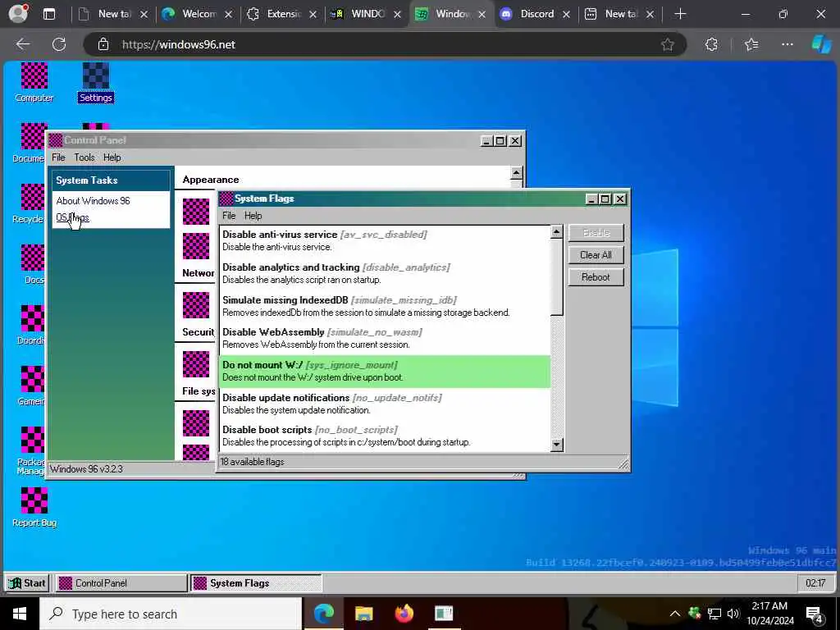Open the Settings desktop icon
840x630 pixels.
pos(96,82)
